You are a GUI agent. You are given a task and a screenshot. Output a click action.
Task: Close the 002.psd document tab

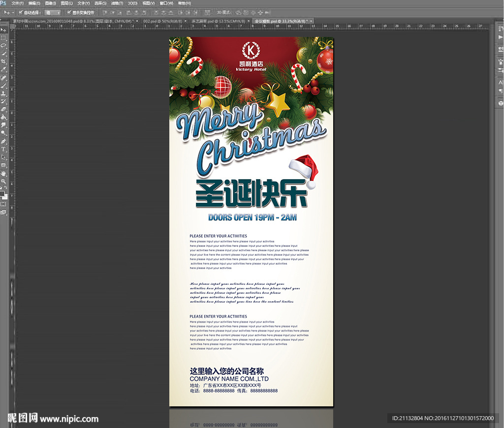[x=185, y=21]
